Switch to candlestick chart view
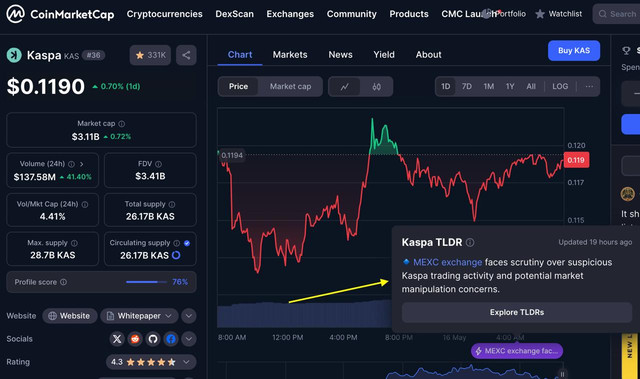This screenshot has width=640, height=379. click(376, 86)
